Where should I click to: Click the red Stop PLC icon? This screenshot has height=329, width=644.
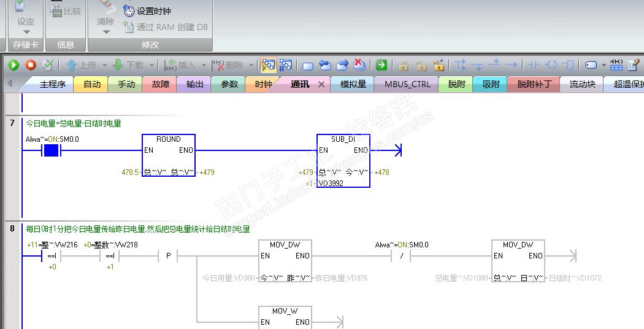[x=31, y=65]
